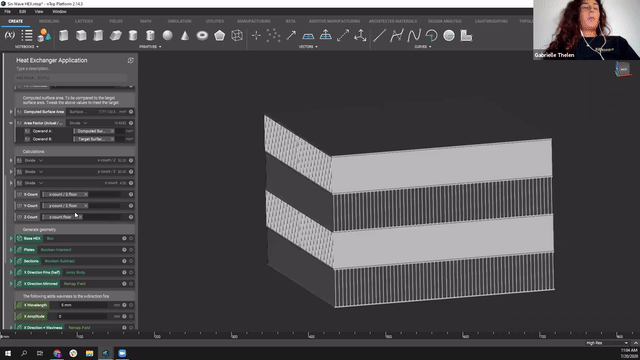Switch to the Lattices ribbon tab

coord(84,21)
